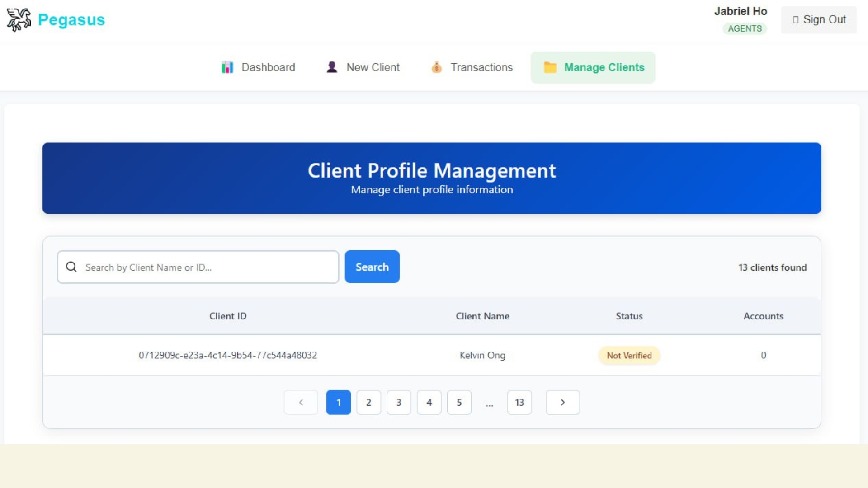Jump to last page 13
This screenshot has width=868, height=488.
coord(519,402)
